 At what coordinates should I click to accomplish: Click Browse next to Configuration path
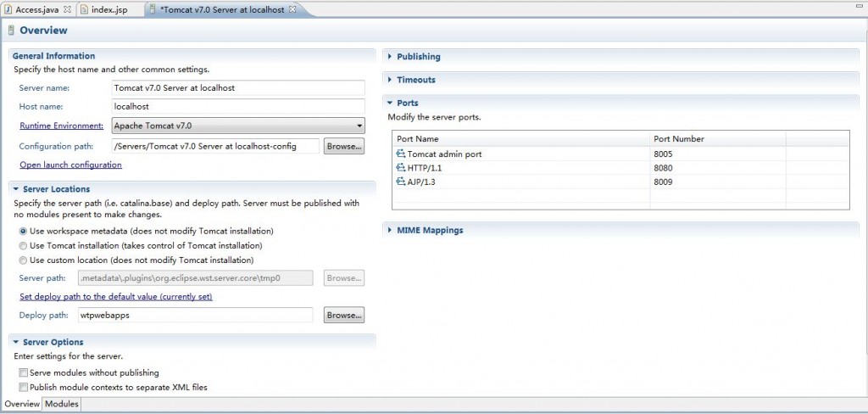click(344, 146)
